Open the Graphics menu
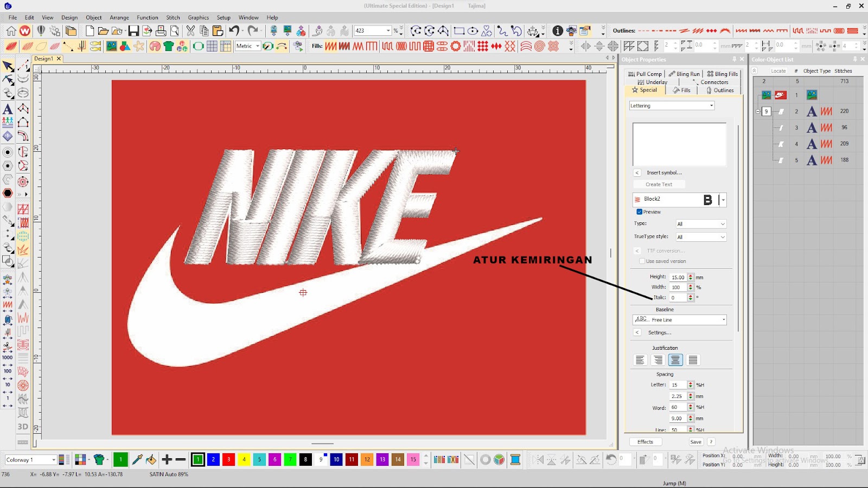The image size is (868, 488). point(199,17)
